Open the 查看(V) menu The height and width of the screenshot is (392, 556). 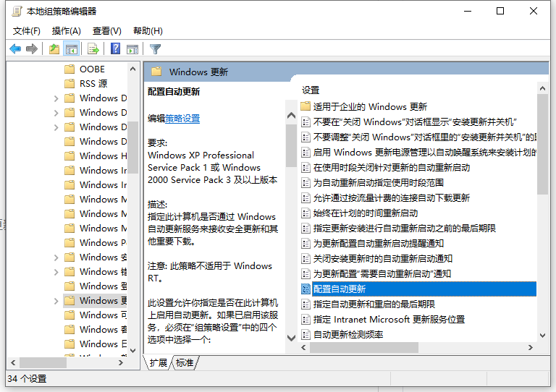coord(106,31)
